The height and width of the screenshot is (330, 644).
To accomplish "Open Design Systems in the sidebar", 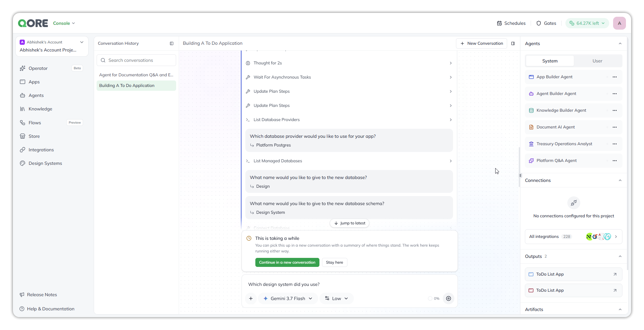I will [52, 163].
